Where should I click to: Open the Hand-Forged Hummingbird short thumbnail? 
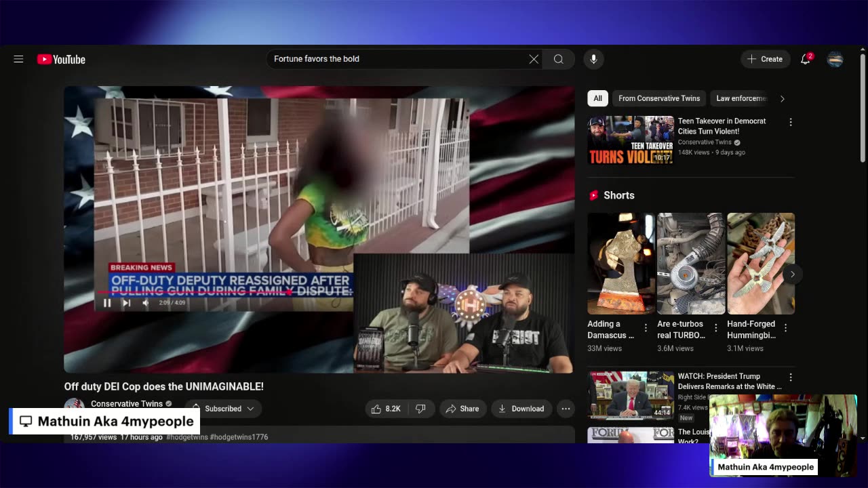(x=761, y=264)
